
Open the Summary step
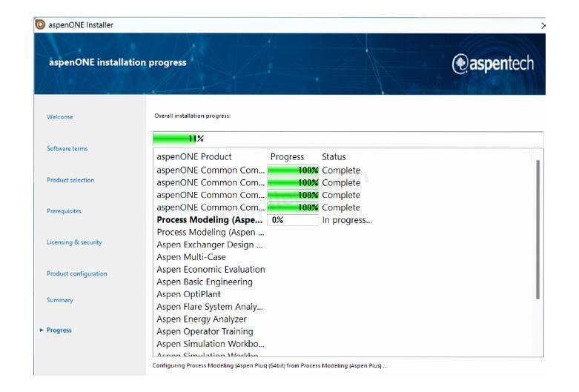[60, 300]
